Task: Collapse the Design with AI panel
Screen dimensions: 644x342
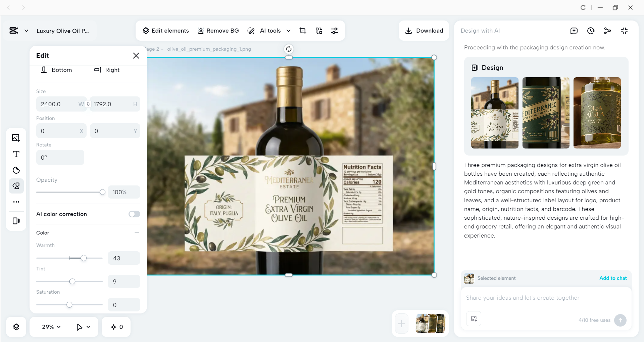Action: coord(625,31)
